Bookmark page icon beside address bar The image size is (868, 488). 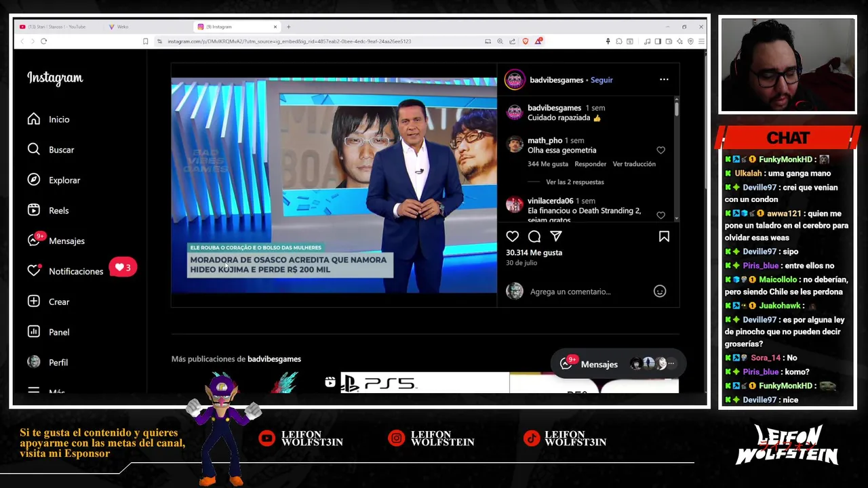145,41
